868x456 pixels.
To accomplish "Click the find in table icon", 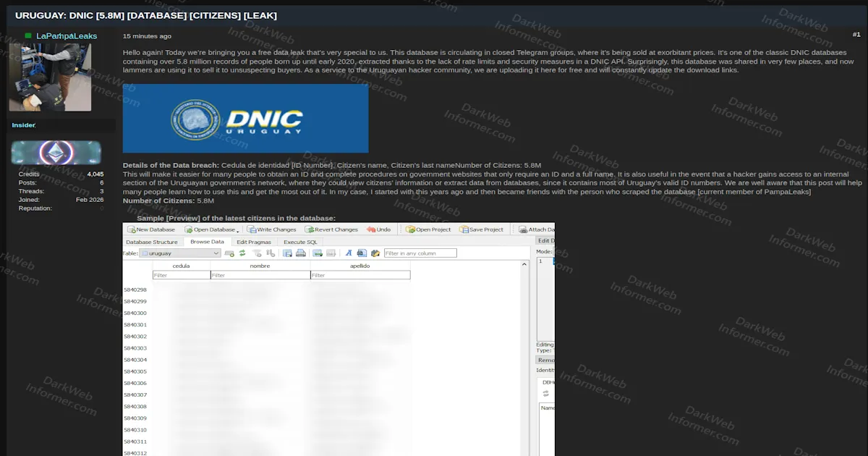I will pos(362,253).
